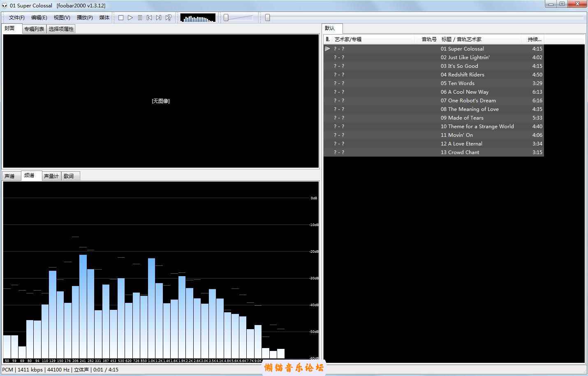588x376 pixels.
Task: Click the 3:15 duration of Crowd Chant
Action: (x=537, y=152)
